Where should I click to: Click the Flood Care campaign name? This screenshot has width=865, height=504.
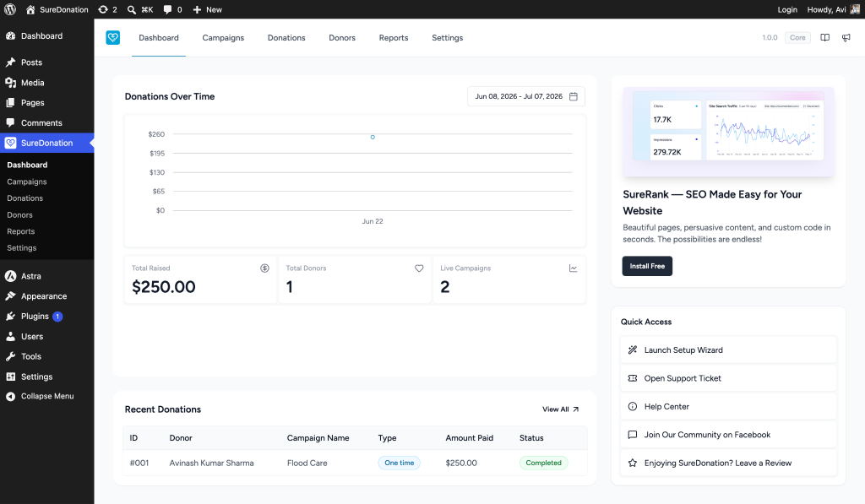tap(307, 463)
